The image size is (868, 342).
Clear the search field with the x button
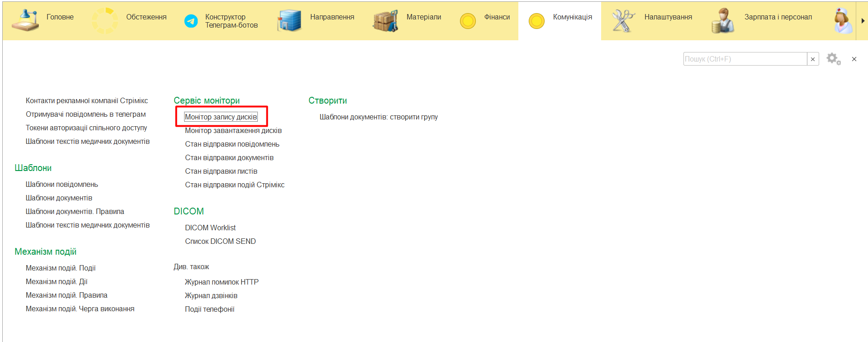pyautogui.click(x=813, y=59)
